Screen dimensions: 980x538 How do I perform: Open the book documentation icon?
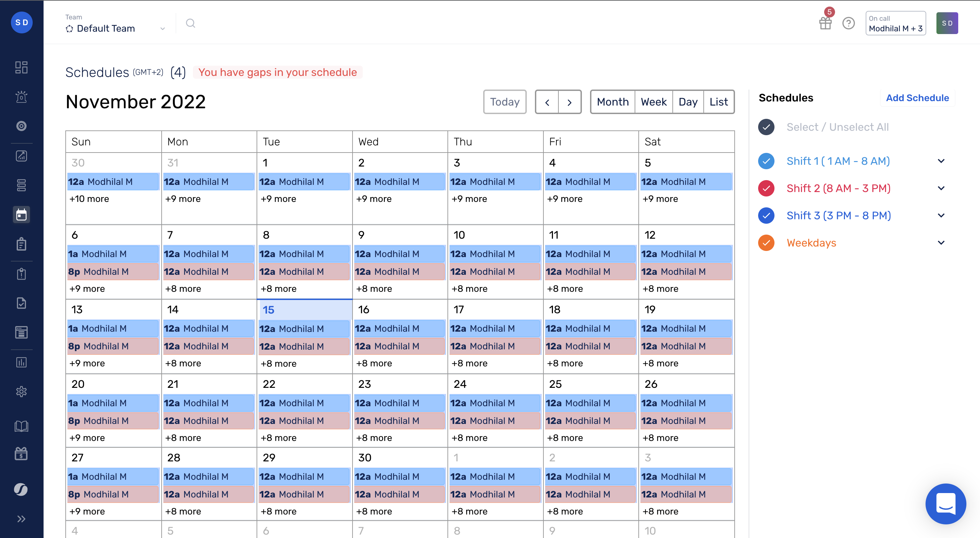pos(21,426)
